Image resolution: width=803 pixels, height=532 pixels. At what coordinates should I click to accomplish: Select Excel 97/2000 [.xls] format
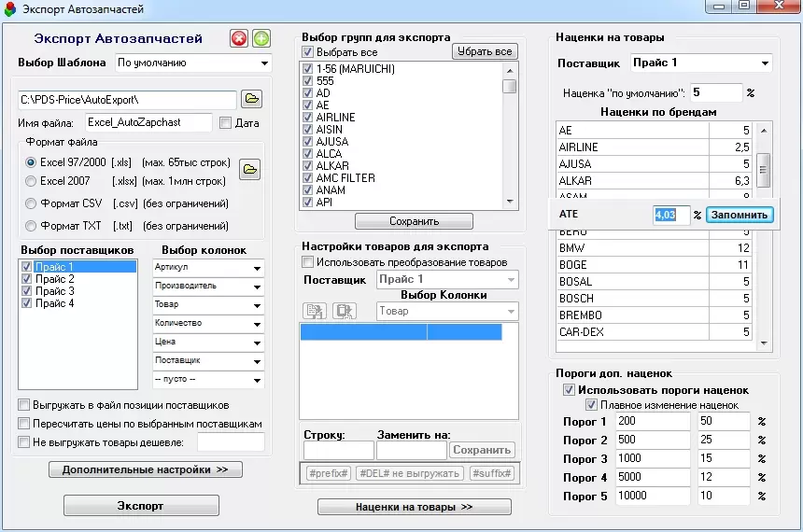31,162
